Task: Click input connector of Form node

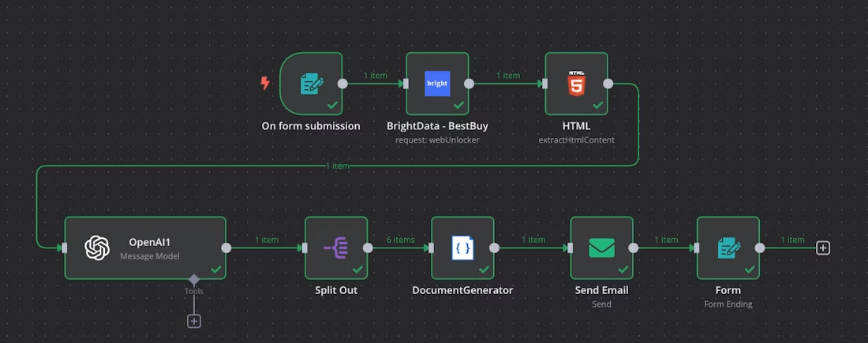Action: click(697, 248)
